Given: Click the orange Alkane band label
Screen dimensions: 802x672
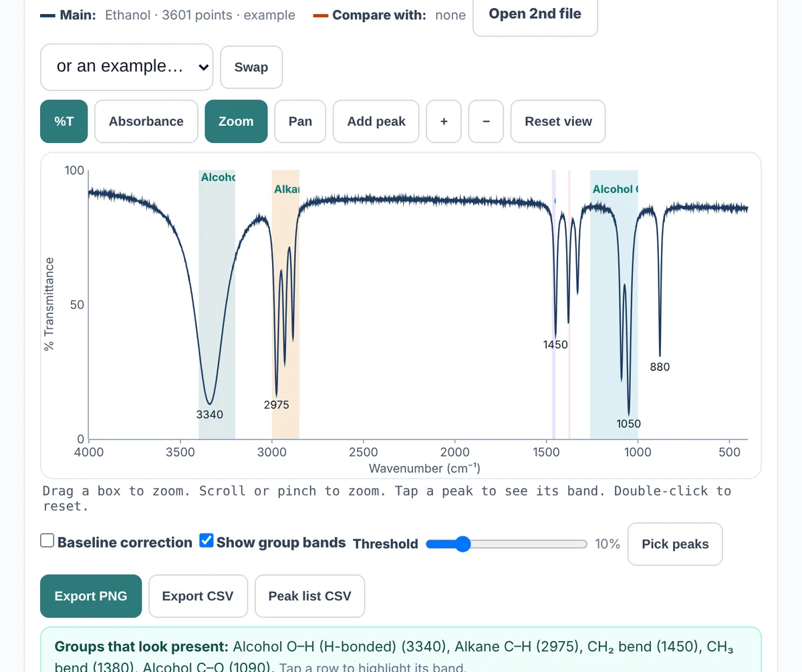Looking at the screenshot, I should 287,190.
